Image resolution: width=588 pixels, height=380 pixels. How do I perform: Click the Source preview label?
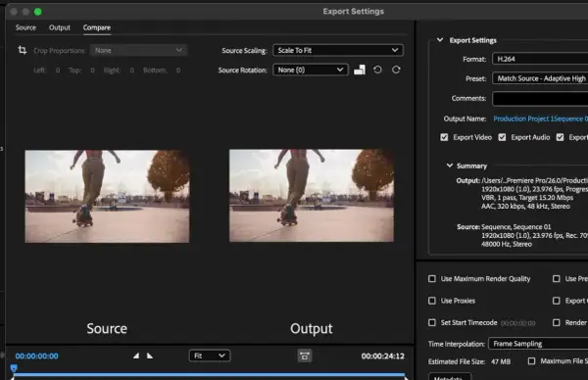click(x=107, y=328)
